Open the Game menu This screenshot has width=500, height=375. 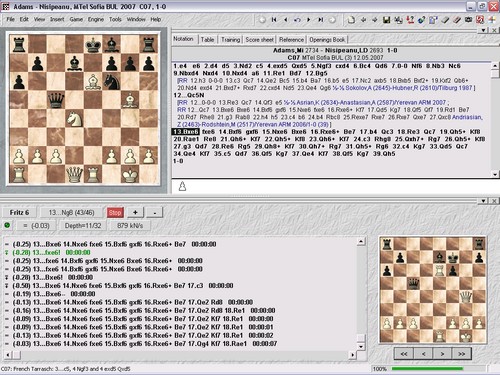tap(76, 19)
